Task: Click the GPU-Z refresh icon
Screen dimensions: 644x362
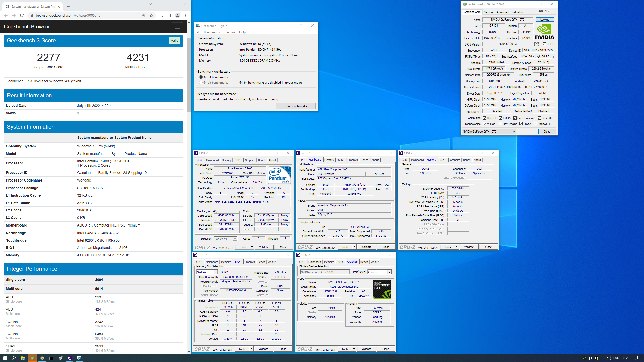Action: (x=547, y=11)
